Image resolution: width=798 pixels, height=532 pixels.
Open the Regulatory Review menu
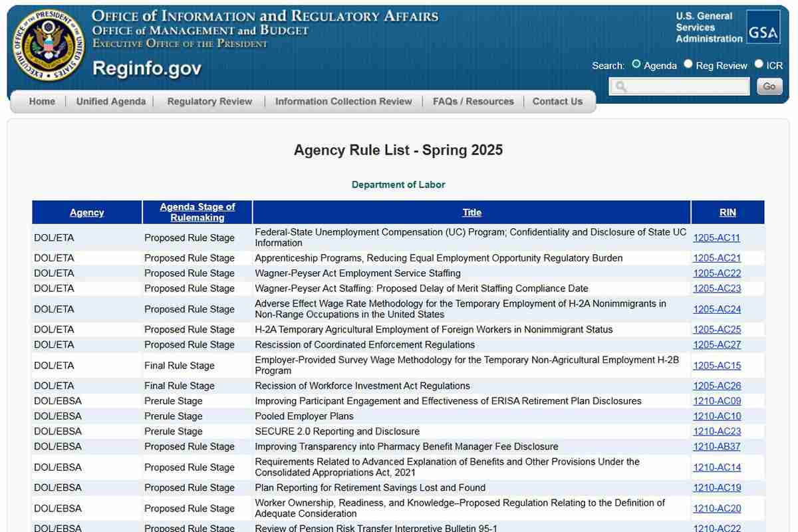[x=209, y=102]
